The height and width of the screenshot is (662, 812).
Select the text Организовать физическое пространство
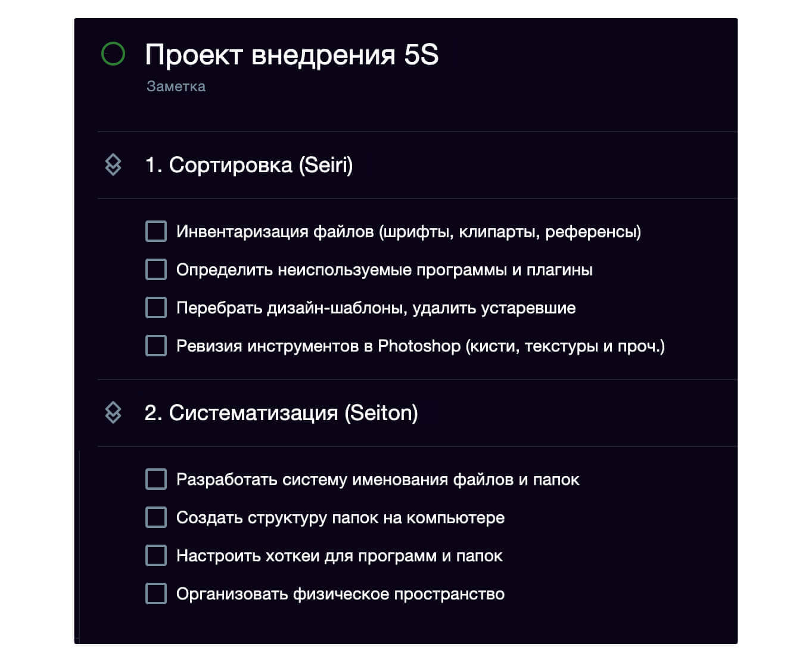[340, 594]
